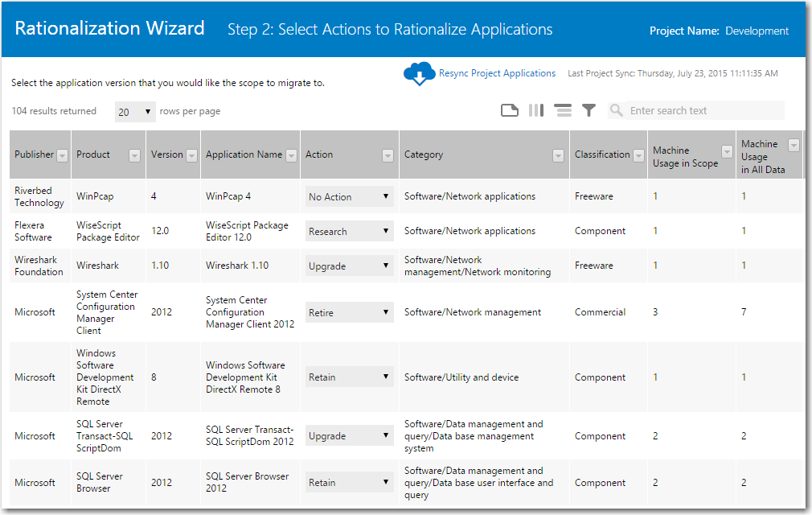The width and height of the screenshot is (812, 515).
Task: Open Publisher column filter arrow
Action: click(62, 155)
